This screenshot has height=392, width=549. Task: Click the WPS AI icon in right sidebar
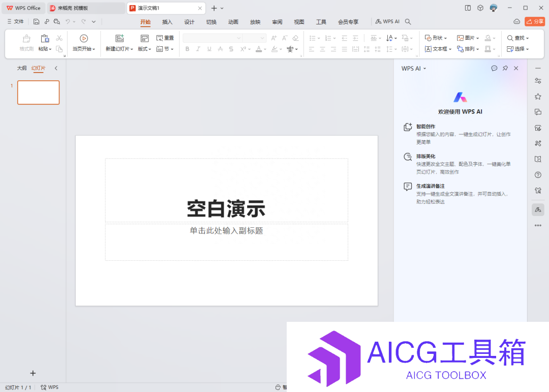[x=538, y=210]
